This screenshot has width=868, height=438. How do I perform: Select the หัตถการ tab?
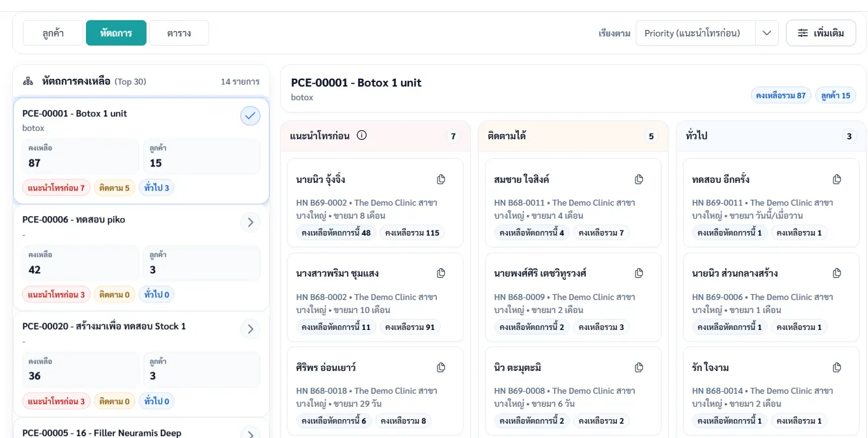(x=116, y=33)
